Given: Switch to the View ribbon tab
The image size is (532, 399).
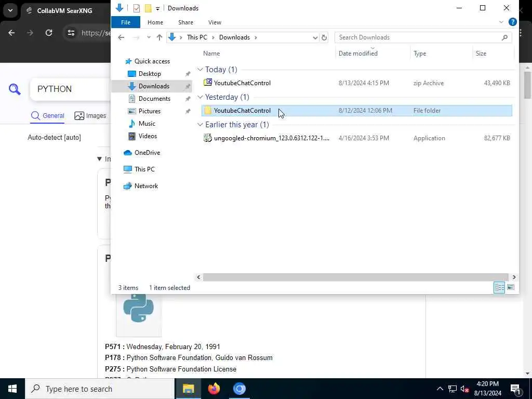Looking at the screenshot, I should pyautogui.click(x=215, y=22).
